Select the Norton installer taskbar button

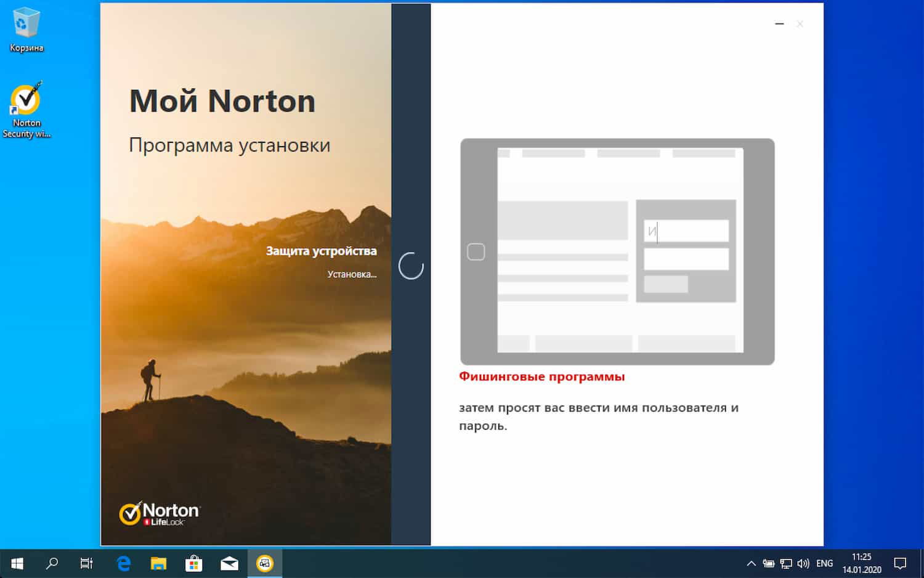265,563
